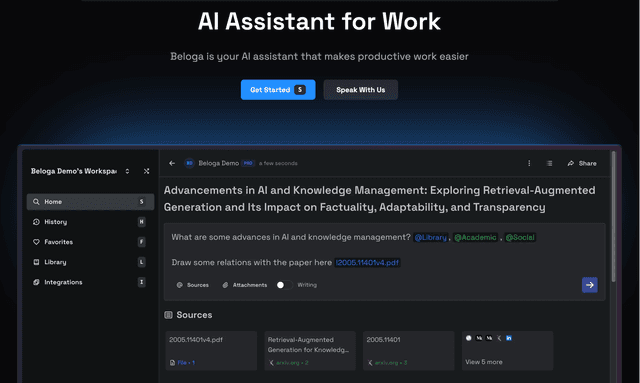This screenshot has height=383, width=640.
Task: Open Favorites in the sidebar
Action: (90, 242)
